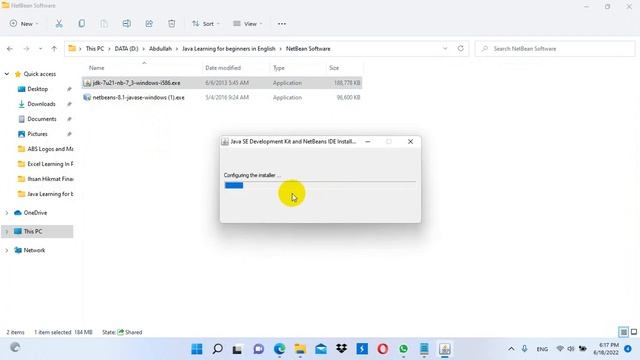The width and height of the screenshot is (640, 360).
Task: Select the netbeans-8.1-javase-windows (1).exe file
Action: click(222, 98)
